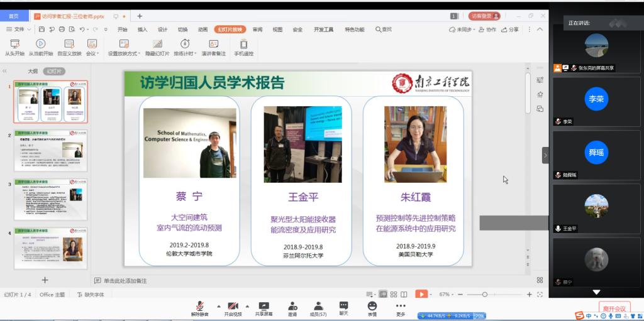Open the 聊天 chat panel
This screenshot has height=321, width=644.
(x=343, y=306)
